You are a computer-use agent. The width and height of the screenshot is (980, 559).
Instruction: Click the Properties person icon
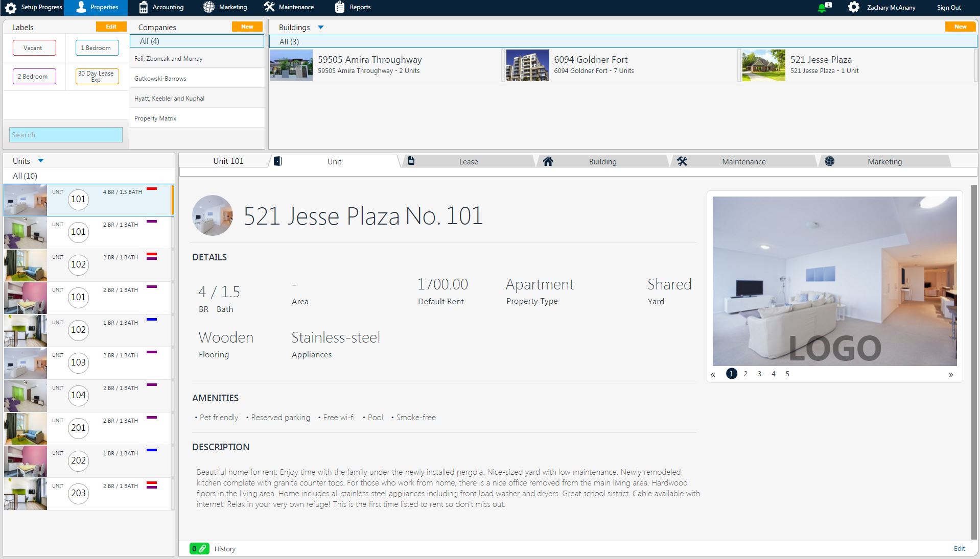point(81,7)
